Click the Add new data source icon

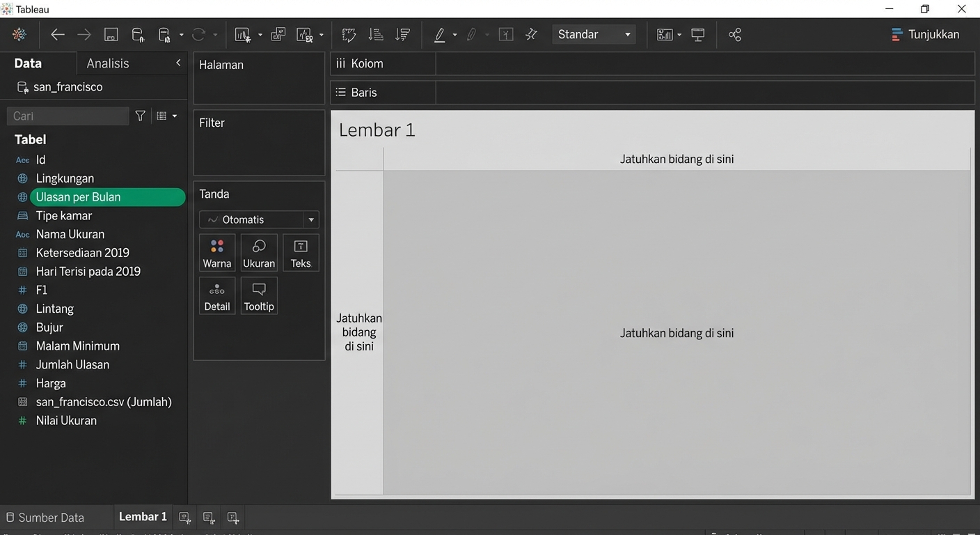coord(138,35)
